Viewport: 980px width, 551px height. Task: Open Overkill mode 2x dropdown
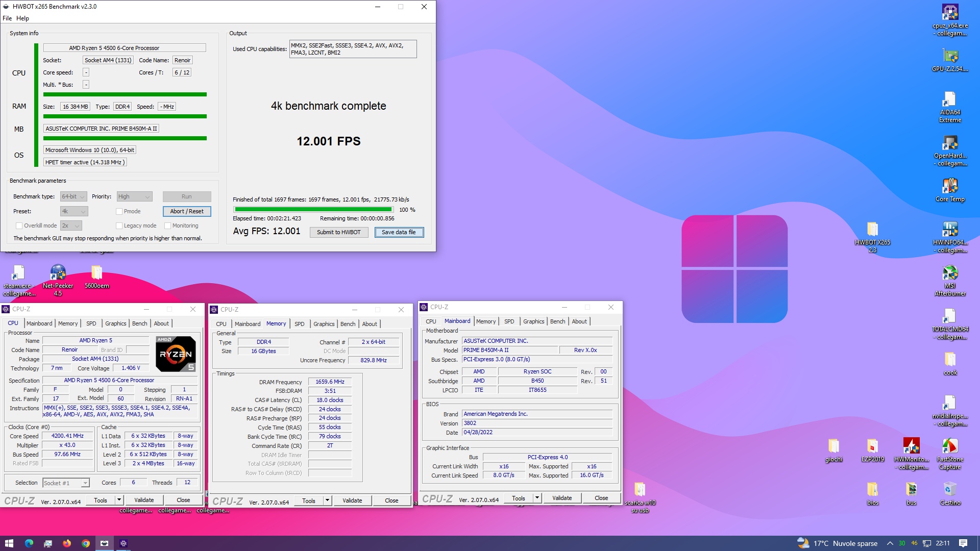click(71, 226)
